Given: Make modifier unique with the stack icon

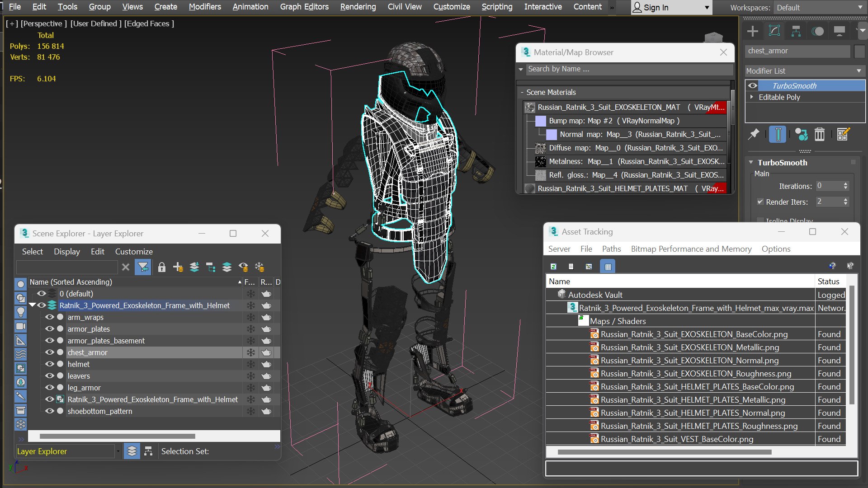Looking at the screenshot, I should [x=802, y=134].
